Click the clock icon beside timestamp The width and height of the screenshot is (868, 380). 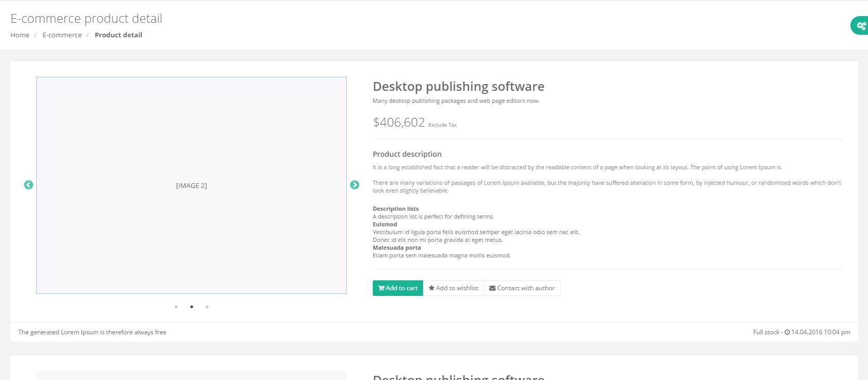[787, 332]
